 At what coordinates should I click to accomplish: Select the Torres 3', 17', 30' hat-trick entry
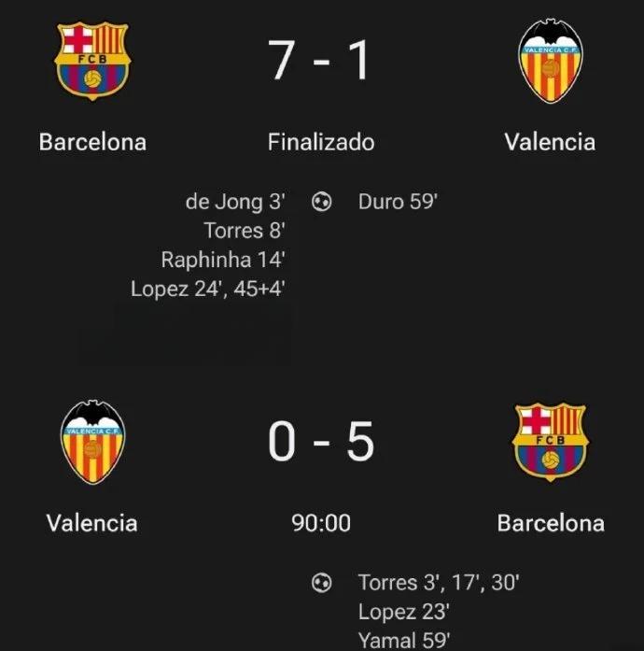tap(439, 583)
